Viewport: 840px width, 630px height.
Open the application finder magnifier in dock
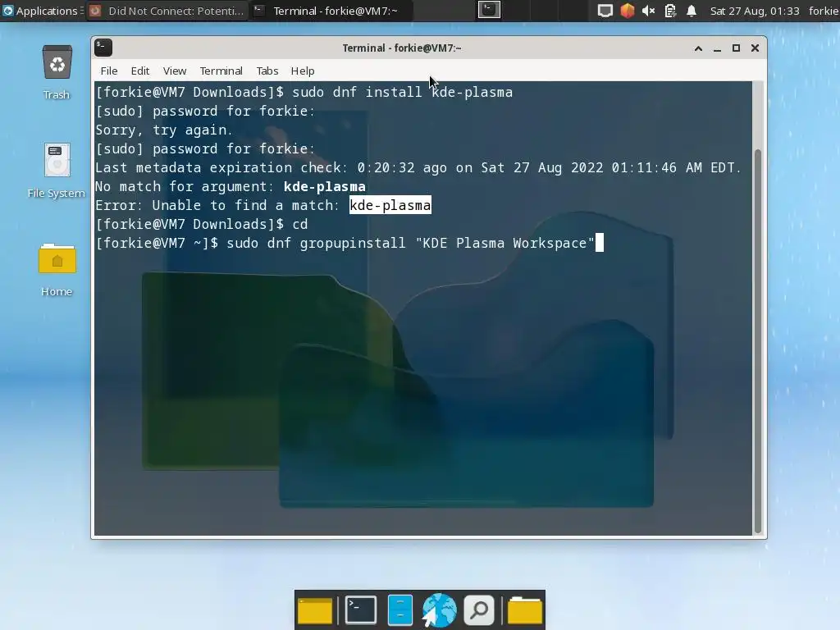click(479, 609)
